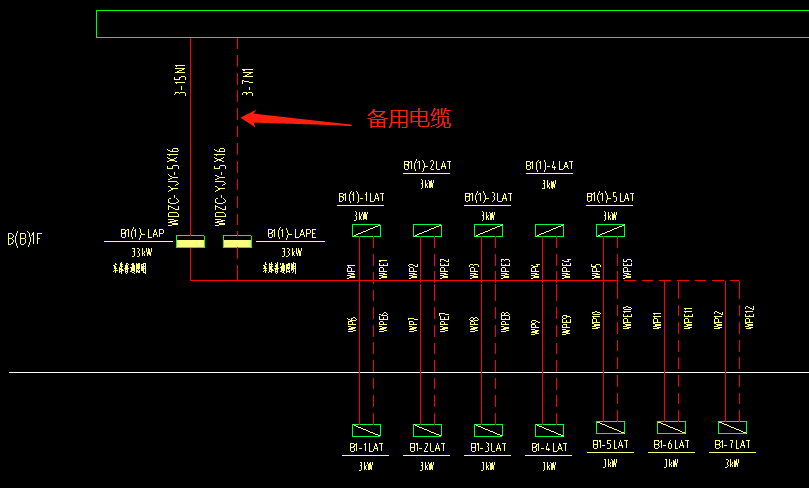Click the B1(1)-1LAT label
Image resolution: width=809 pixels, height=488 pixels.
[361, 198]
